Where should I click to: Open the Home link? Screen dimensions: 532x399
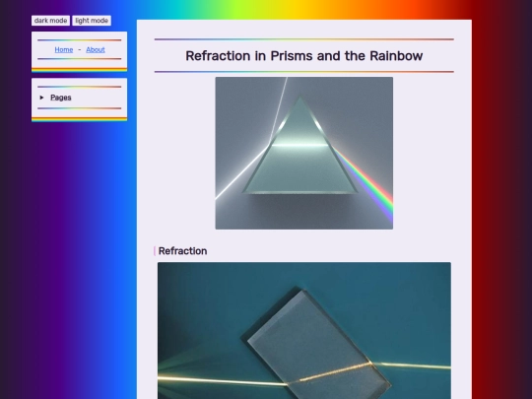[64, 49]
